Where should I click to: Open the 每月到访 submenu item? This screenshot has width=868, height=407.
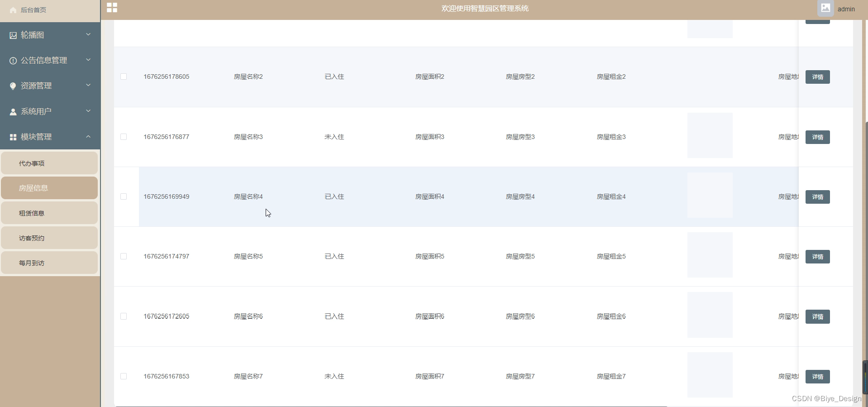pos(49,263)
